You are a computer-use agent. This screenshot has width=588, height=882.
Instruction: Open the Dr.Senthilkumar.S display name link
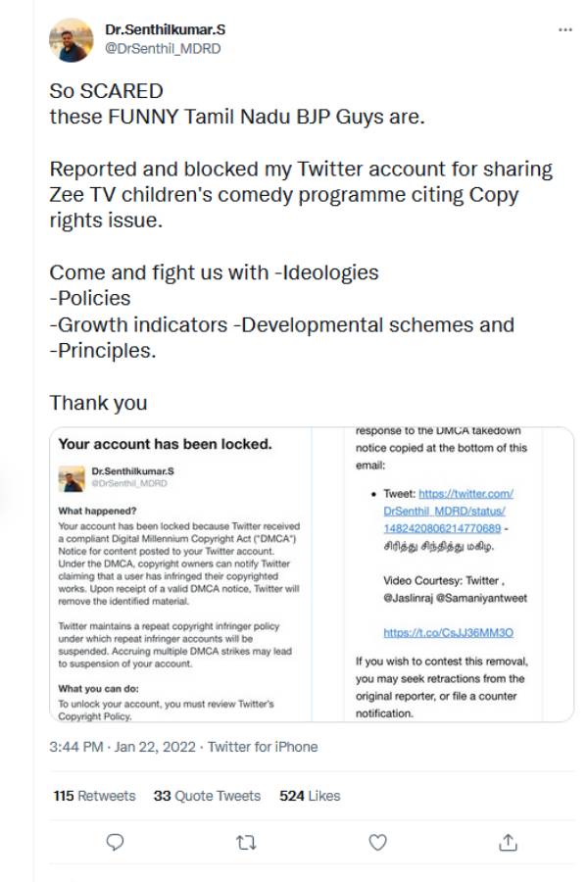165,30
